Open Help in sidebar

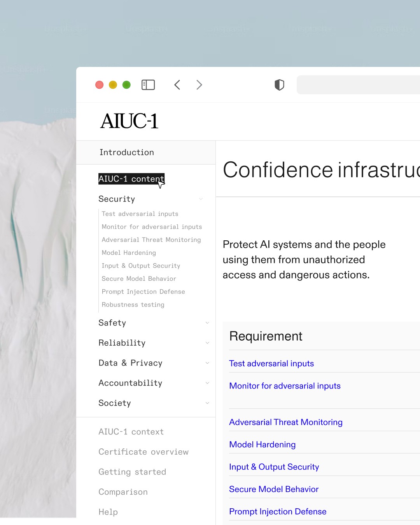click(108, 512)
